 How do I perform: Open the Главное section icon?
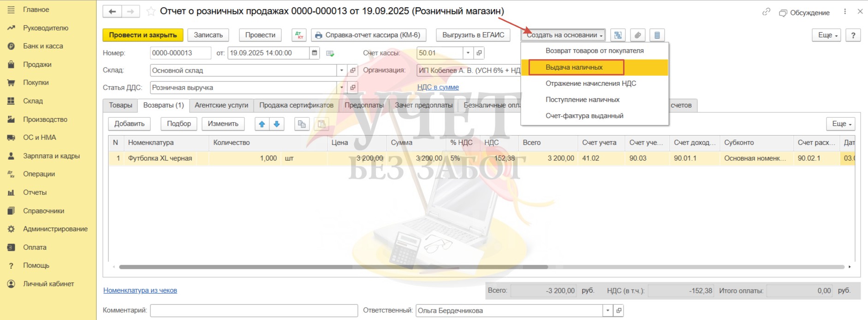(11, 9)
